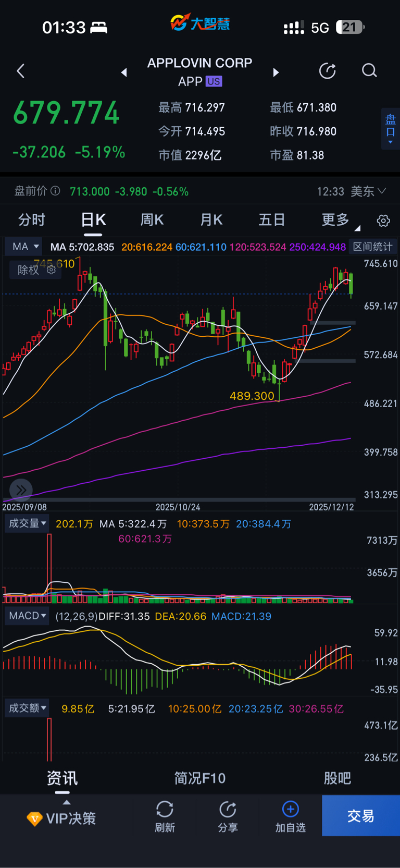
Task: Tap the 区间统计 button
Action: coord(372,247)
